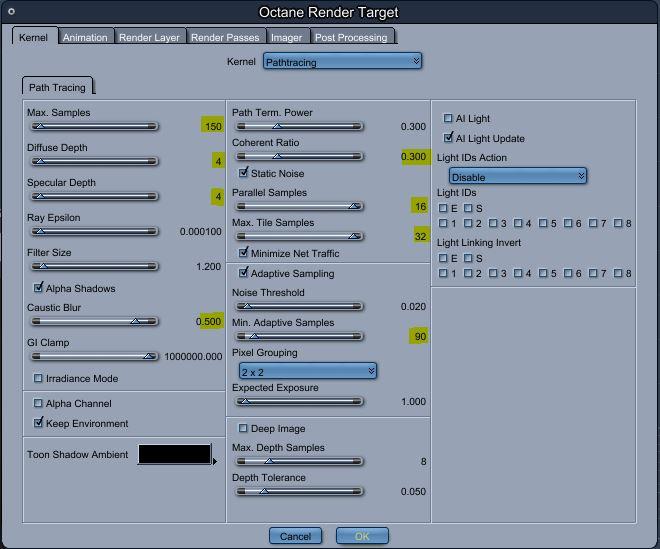Click the Coherent Ratio slider
Viewport: 660px width, 549px height.
click(300, 156)
